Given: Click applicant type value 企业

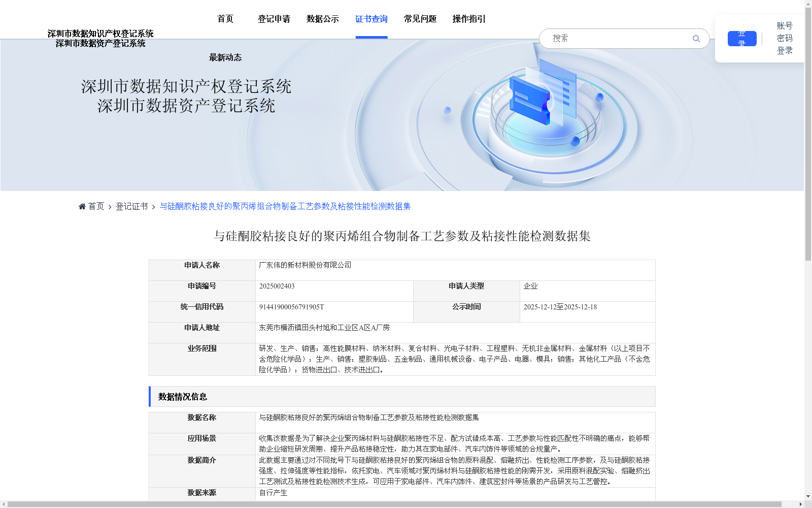Looking at the screenshot, I should tap(530, 286).
